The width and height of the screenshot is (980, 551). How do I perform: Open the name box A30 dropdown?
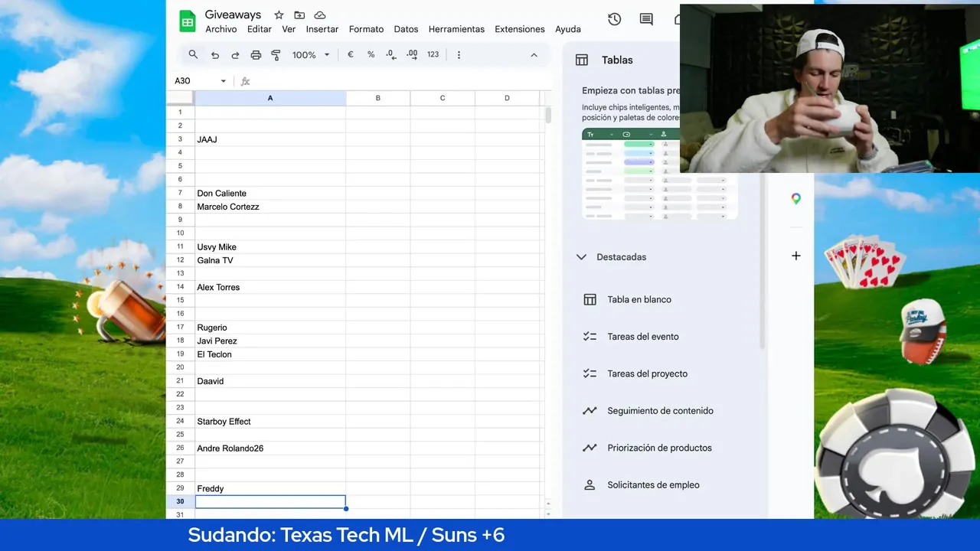coord(224,81)
